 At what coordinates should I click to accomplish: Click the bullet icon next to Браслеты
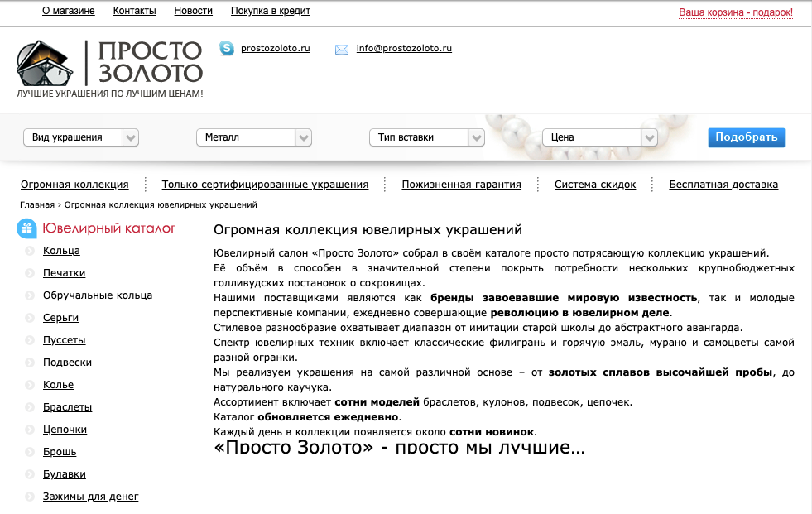[x=30, y=408]
